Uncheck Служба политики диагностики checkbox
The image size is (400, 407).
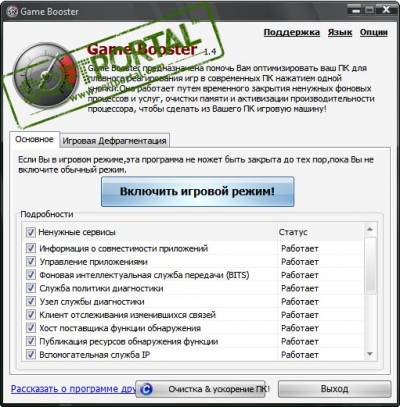tap(31, 288)
